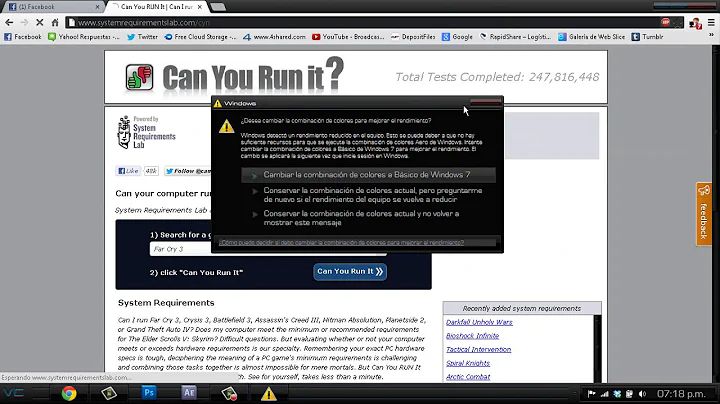The image size is (720, 404).
Task: Open the Twitter bookmark
Action: 142,37
